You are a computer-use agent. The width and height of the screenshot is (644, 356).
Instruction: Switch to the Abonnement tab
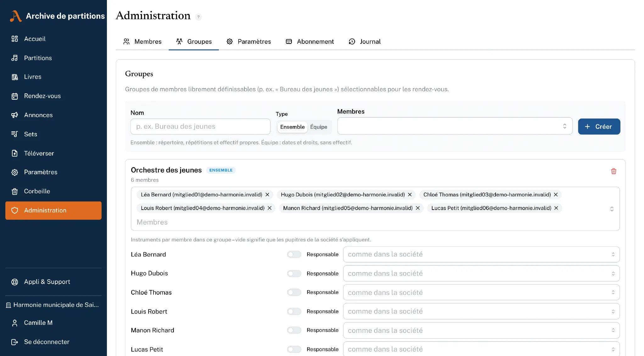pos(310,42)
